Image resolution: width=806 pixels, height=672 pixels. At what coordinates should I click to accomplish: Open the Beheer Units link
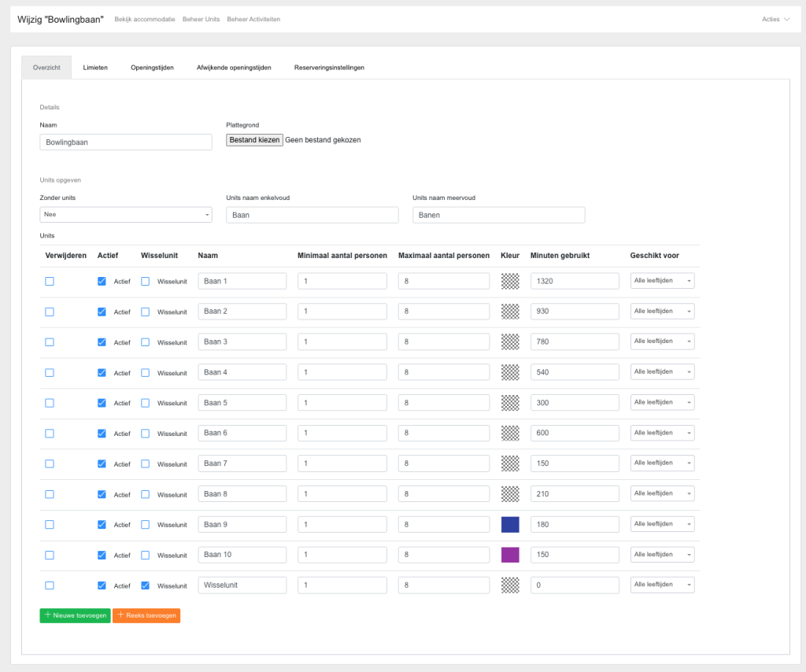coord(201,19)
